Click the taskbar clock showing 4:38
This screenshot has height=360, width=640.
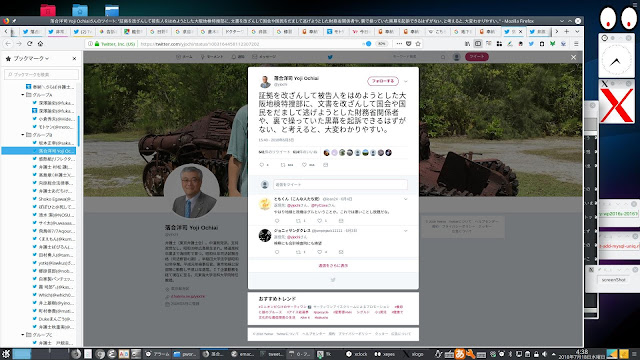582,354
